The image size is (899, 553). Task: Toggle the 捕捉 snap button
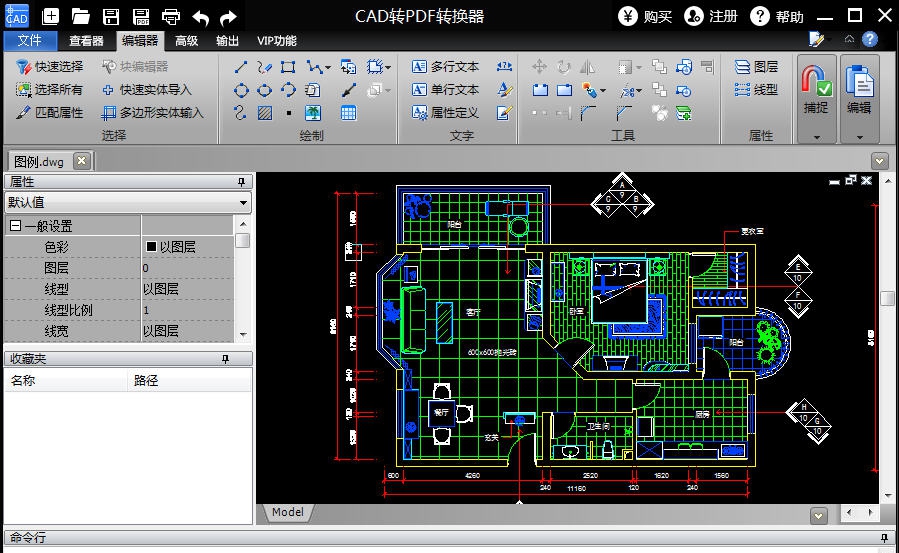[x=816, y=90]
